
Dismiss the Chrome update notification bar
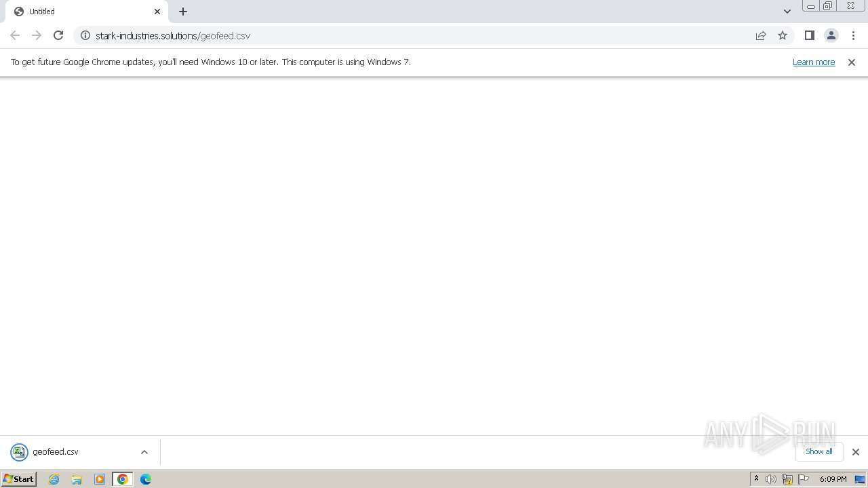pyautogui.click(x=852, y=62)
